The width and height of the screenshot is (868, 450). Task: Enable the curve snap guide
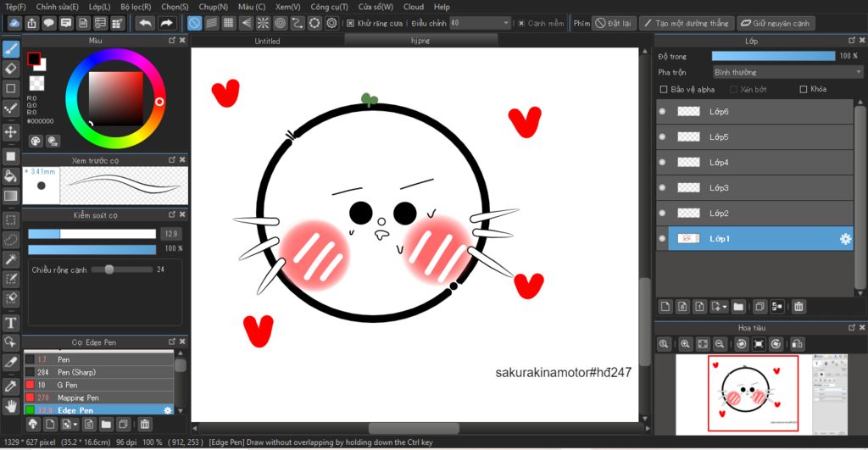(x=298, y=23)
